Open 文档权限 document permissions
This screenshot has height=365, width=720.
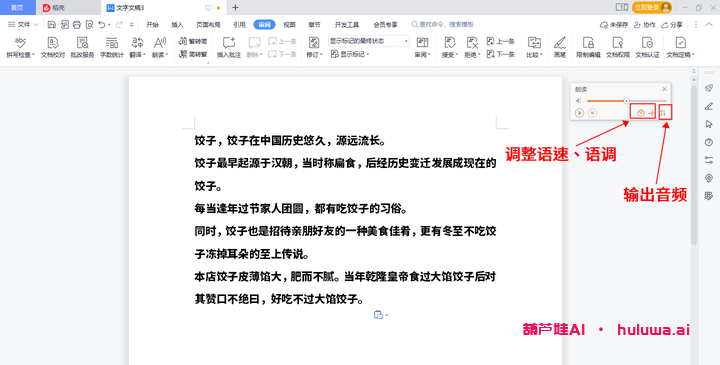pyautogui.click(x=618, y=48)
